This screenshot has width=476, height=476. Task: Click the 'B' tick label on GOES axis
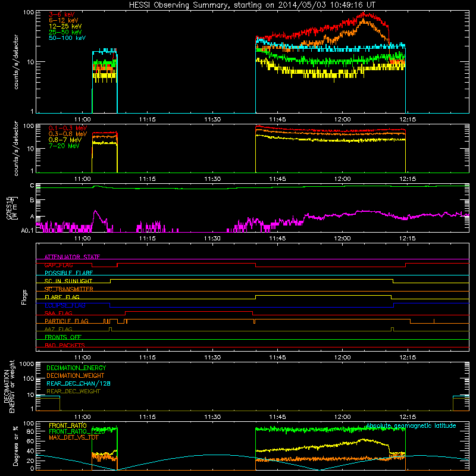(32, 200)
